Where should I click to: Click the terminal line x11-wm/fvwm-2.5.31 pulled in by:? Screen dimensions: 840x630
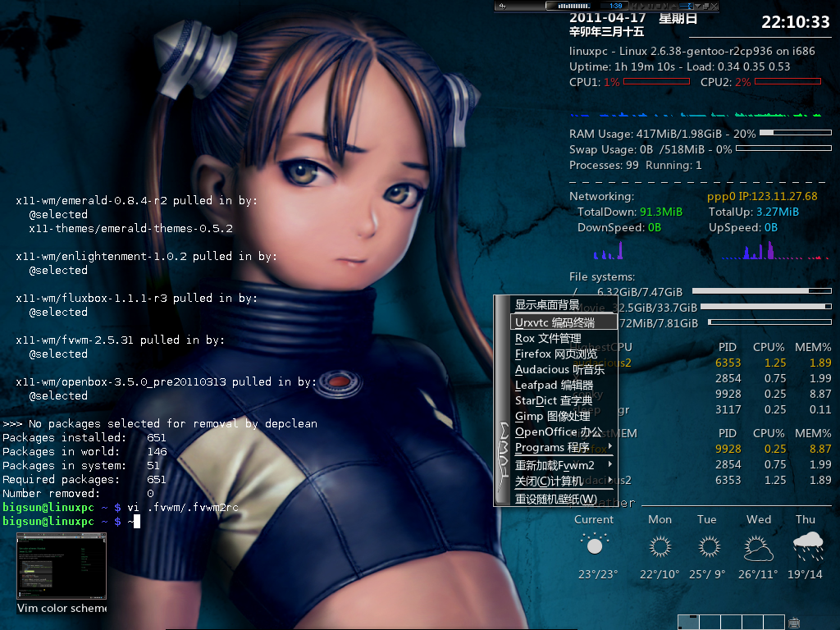coord(120,340)
